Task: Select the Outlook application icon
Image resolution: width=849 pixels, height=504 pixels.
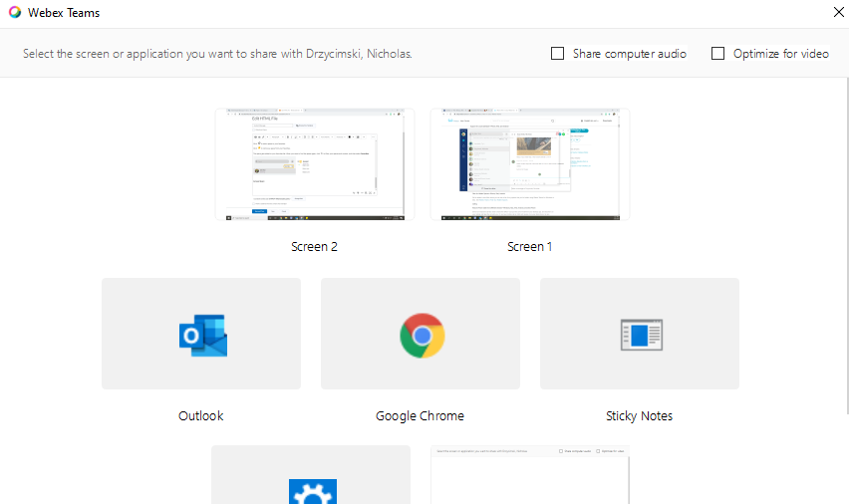Action: point(203,335)
